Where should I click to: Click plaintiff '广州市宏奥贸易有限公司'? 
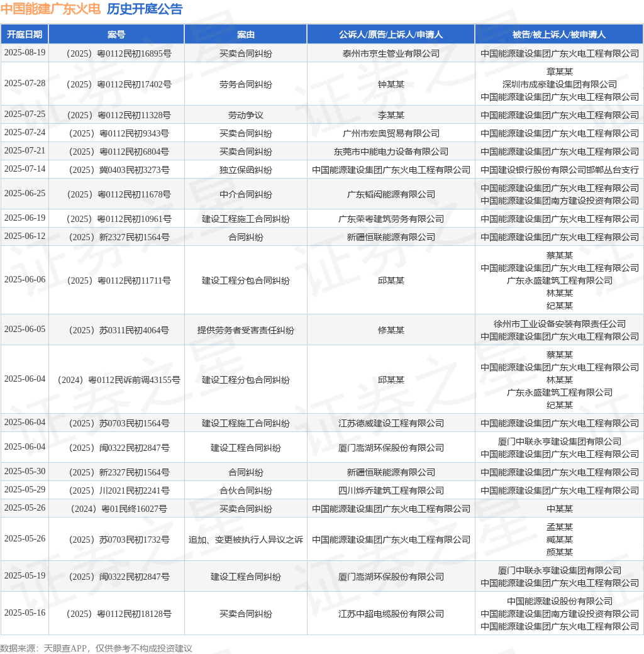(391, 133)
